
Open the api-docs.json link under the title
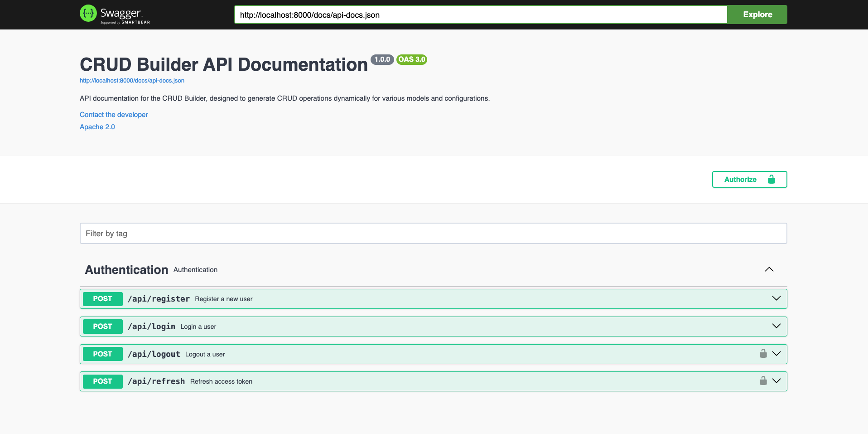point(132,81)
